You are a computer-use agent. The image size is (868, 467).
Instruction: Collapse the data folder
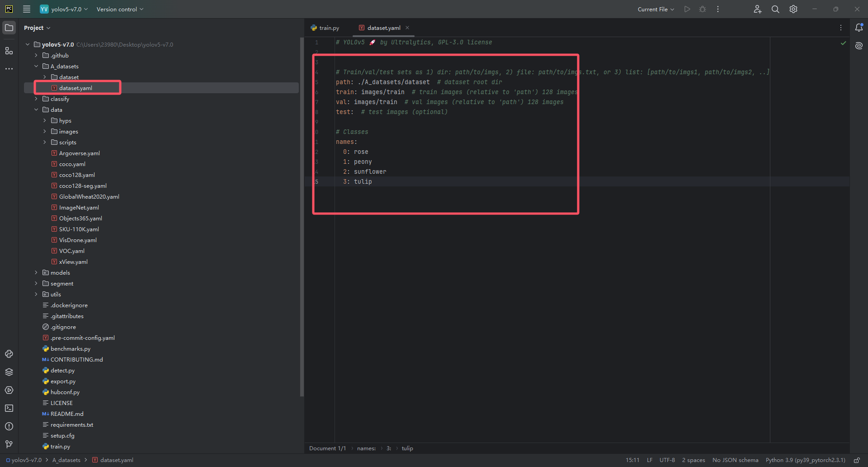[36, 110]
